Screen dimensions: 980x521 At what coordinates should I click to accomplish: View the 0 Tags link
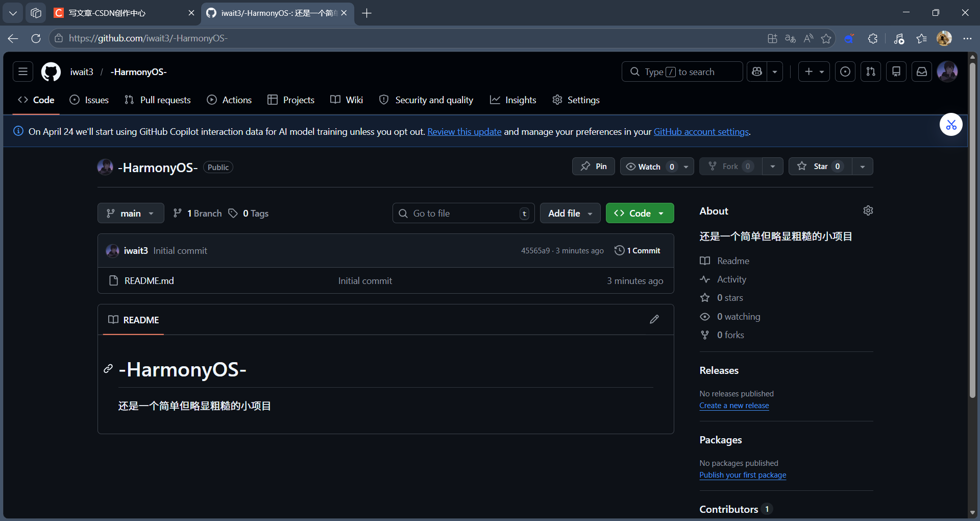[x=249, y=214]
